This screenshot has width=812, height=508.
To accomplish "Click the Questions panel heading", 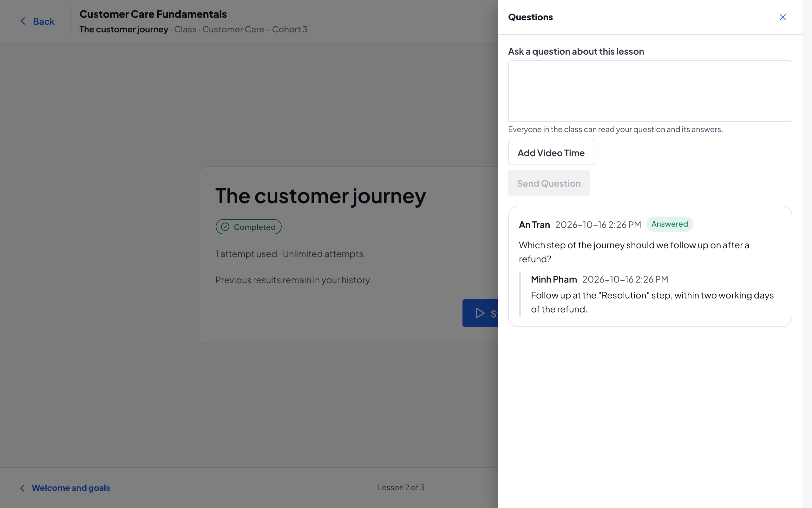I will click(530, 17).
